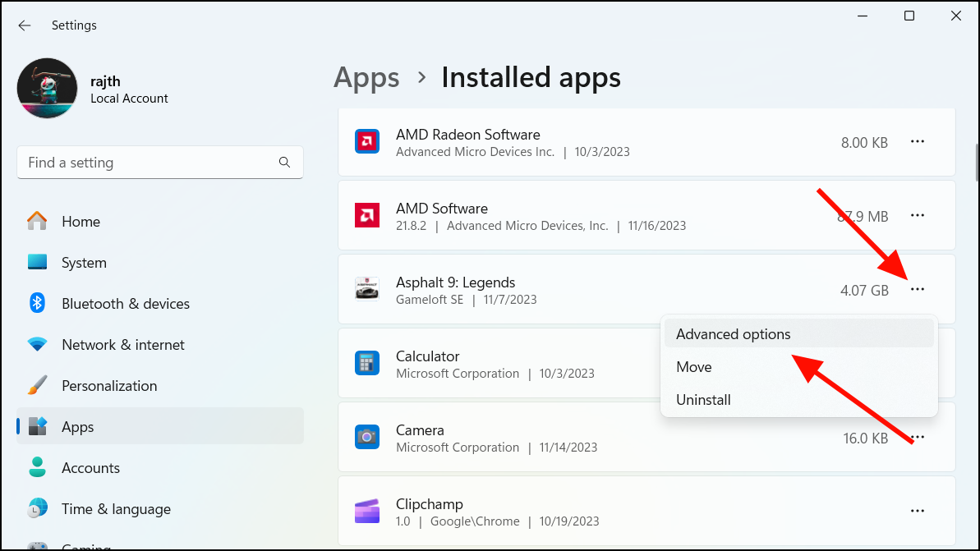The image size is (980, 551).
Task: Select Advanced options for Asphalt 9
Action: tap(733, 333)
